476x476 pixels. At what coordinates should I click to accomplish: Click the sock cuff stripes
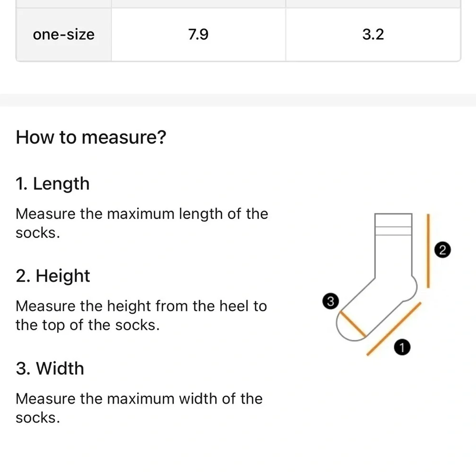(393, 230)
